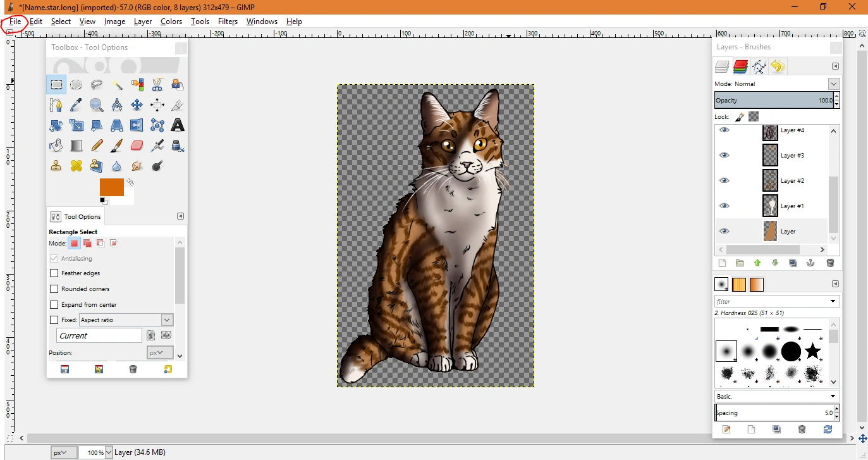Viewport: 868px width, 460px height.
Task: Activate the Ellipse Select tool
Action: [76, 85]
